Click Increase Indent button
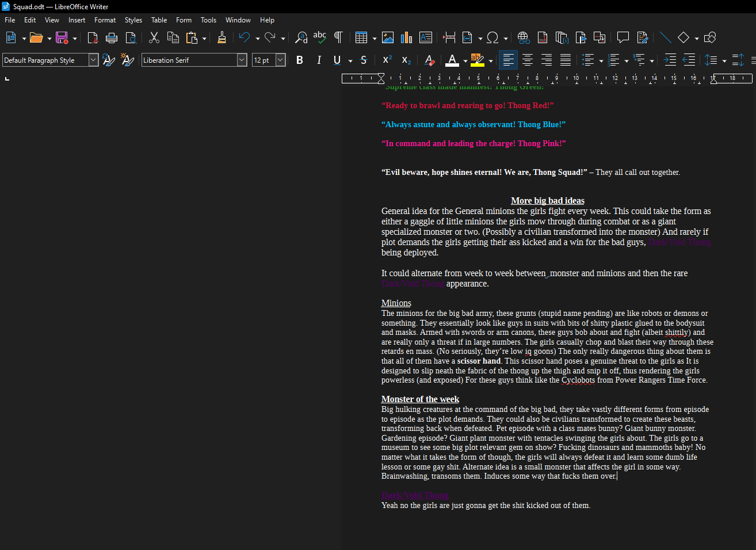 tap(670, 60)
